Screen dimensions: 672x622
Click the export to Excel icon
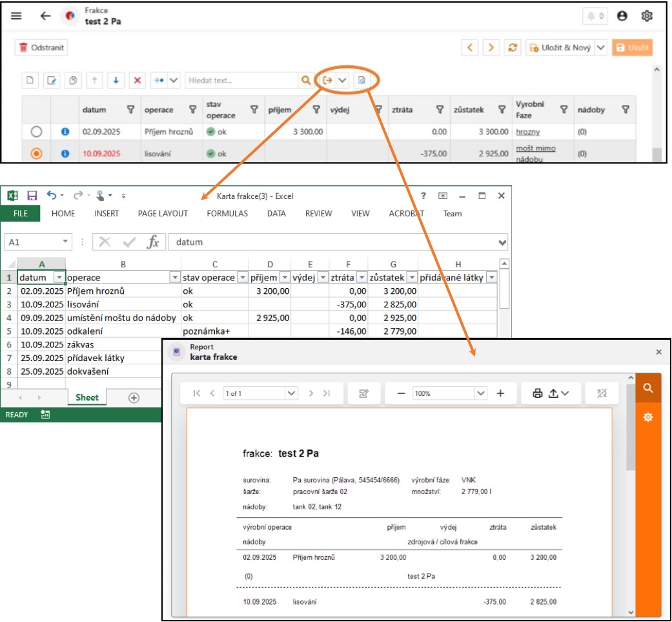click(x=328, y=81)
